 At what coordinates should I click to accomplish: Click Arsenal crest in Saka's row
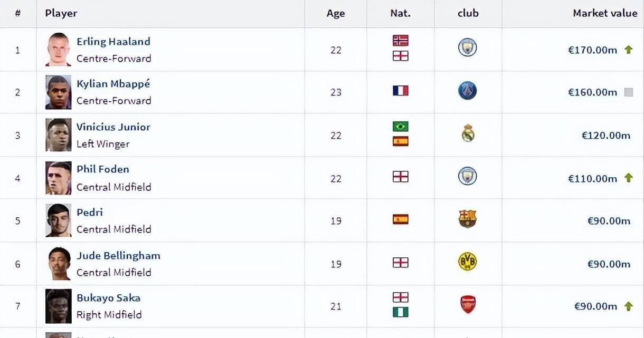[x=468, y=304]
